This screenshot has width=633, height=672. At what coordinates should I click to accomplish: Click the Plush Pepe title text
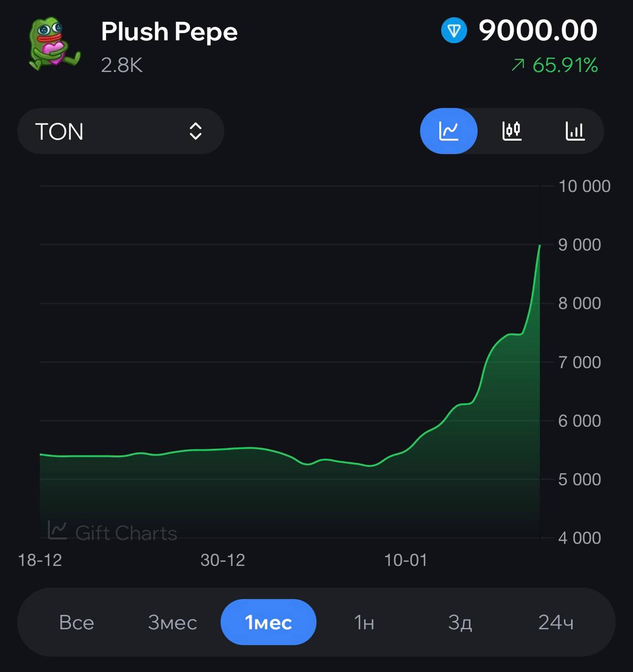pos(169,32)
